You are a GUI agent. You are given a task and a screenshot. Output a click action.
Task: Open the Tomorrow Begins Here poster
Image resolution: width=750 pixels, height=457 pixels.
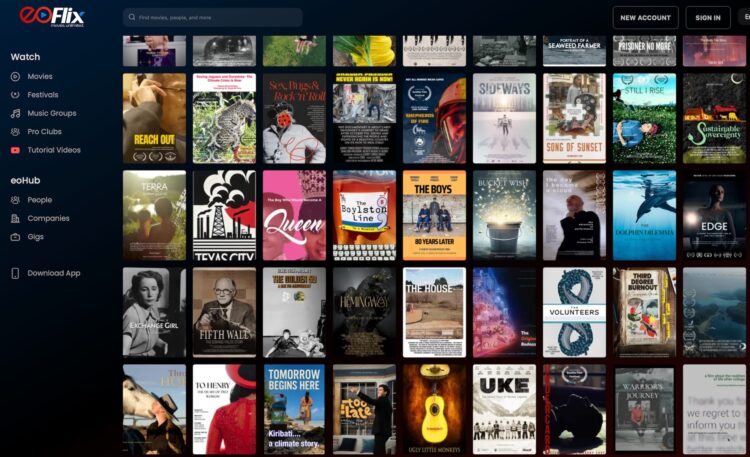(x=294, y=410)
